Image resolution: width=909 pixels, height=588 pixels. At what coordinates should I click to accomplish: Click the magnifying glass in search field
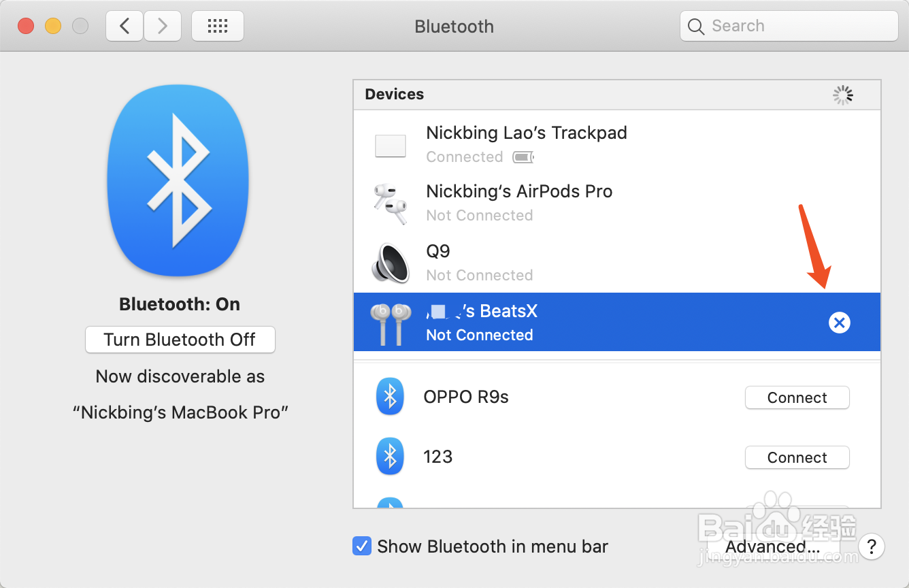pos(696,26)
